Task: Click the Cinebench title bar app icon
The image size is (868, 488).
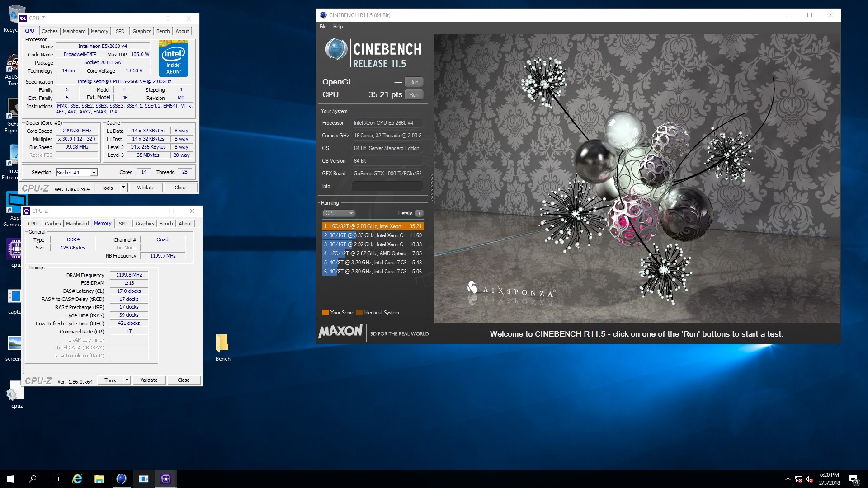Action: pyautogui.click(x=323, y=15)
